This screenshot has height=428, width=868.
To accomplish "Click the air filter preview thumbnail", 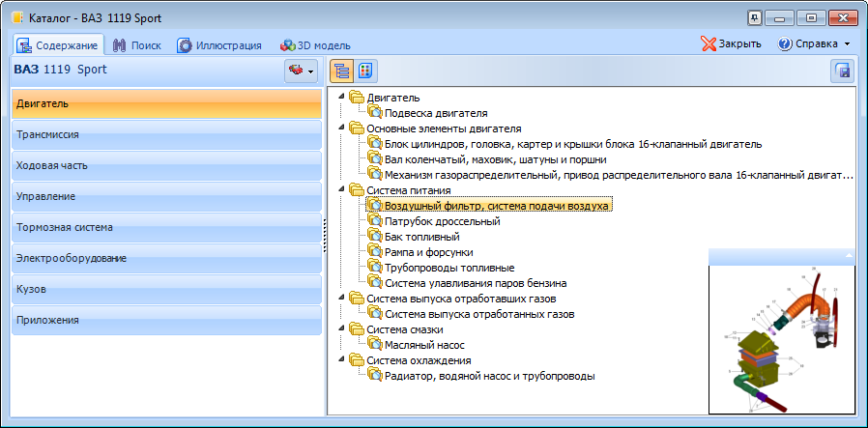I will point(781,339).
